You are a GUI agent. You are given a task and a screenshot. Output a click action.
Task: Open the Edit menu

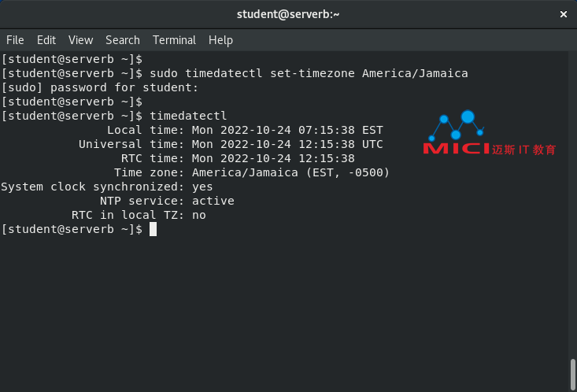tap(46, 40)
